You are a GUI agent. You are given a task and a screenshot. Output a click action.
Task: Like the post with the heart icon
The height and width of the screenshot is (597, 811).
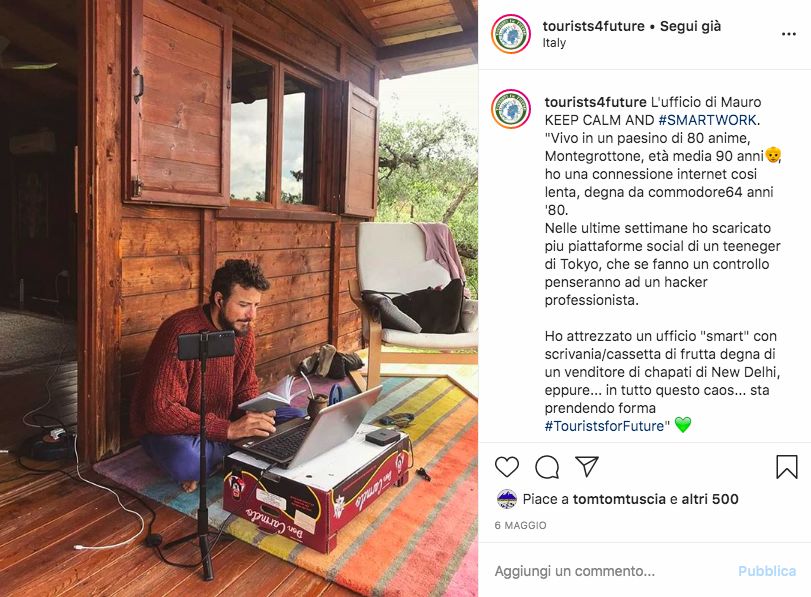[x=507, y=467]
